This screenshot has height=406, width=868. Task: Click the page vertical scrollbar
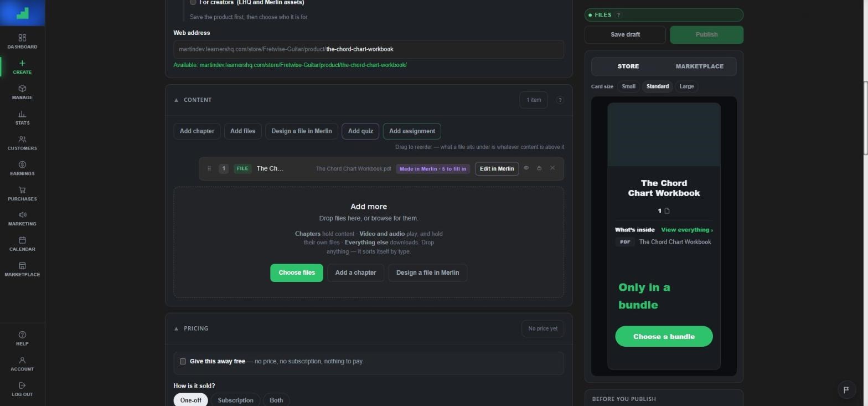(865, 117)
